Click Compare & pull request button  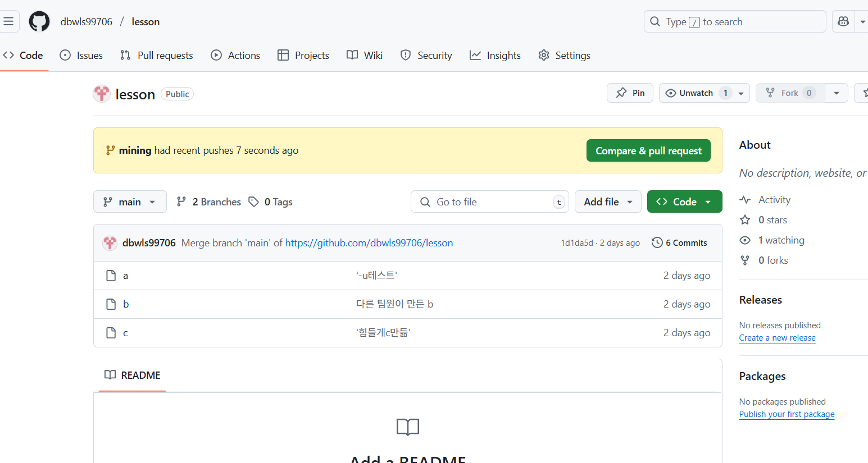(x=648, y=150)
